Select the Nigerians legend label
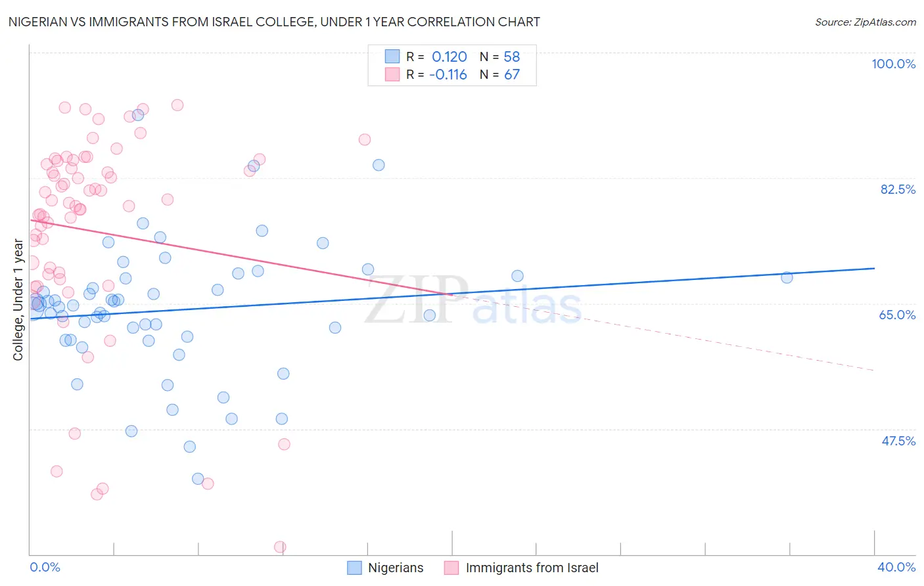The height and width of the screenshot is (586, 924). pos(396,568)
